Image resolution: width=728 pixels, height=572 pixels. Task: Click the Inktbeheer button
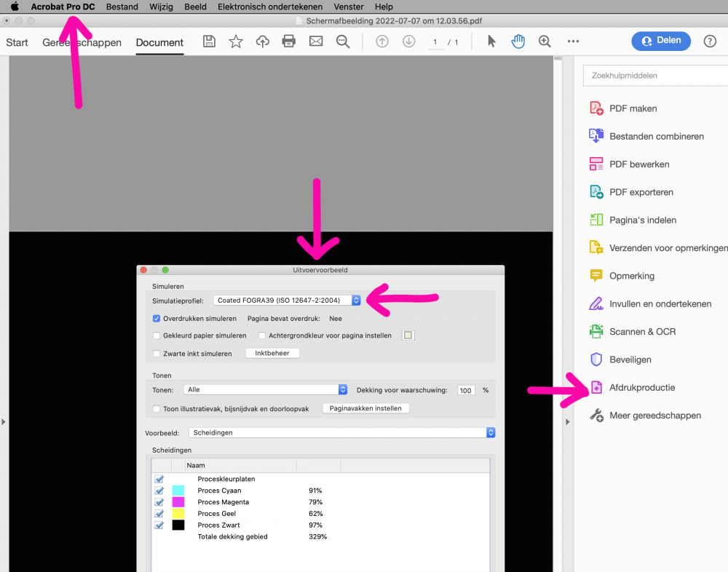click(272, 354)
